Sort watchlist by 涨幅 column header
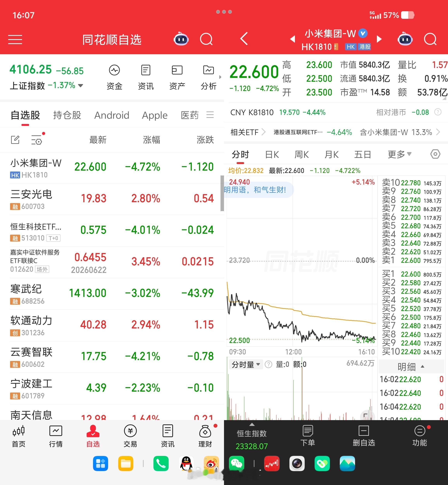The image size is (448, 485). (152, 140)
